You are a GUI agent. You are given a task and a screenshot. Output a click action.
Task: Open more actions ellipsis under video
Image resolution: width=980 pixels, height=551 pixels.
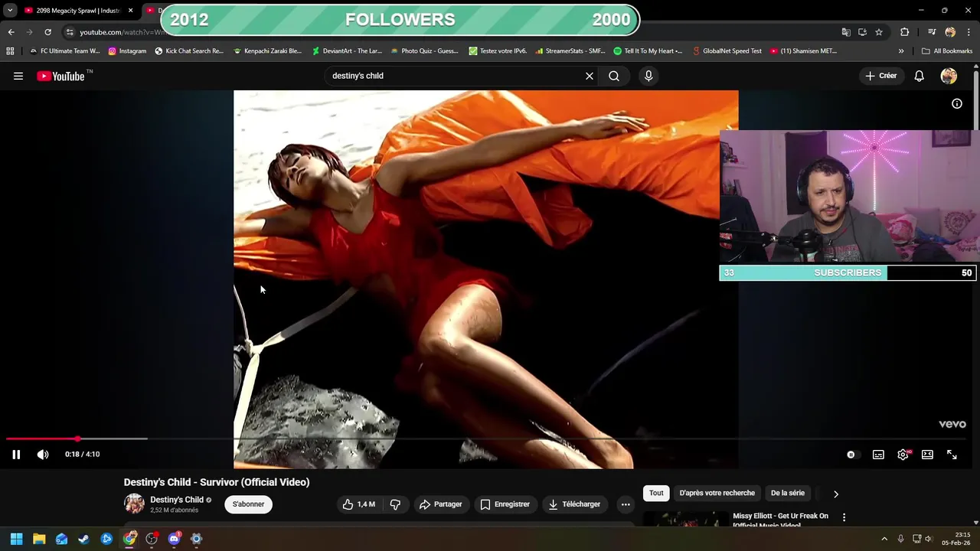(x=626, y=504)
